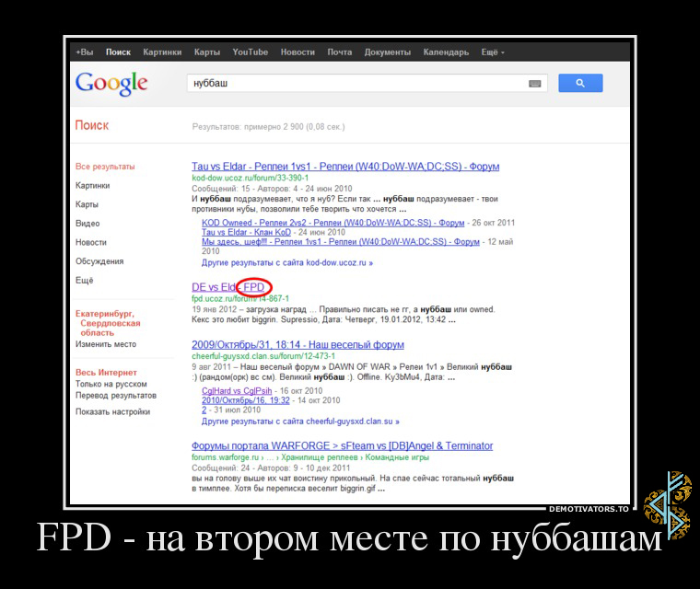700x589 pixels.
Task: Open Картинки in the top bar
Action: pos(162,52)
